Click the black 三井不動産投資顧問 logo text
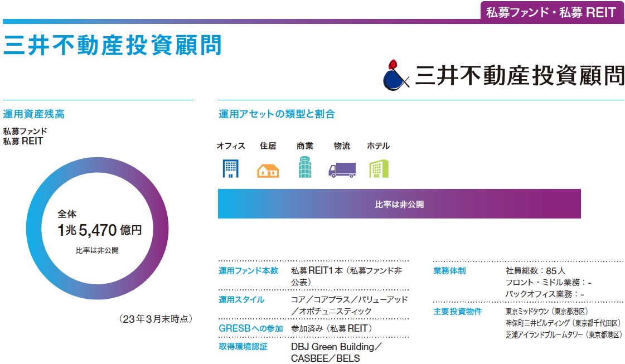Viewport: 625px width, 364px height. point(520,75)
